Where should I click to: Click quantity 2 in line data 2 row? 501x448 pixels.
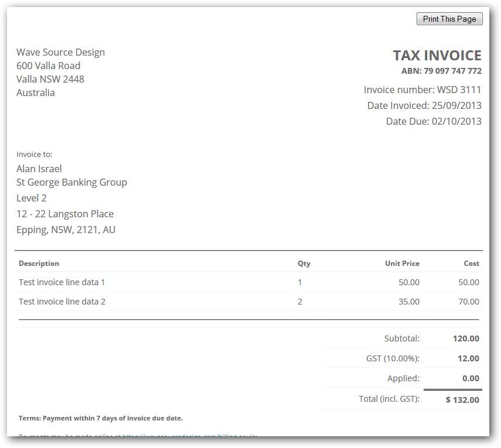coord(299,301)
